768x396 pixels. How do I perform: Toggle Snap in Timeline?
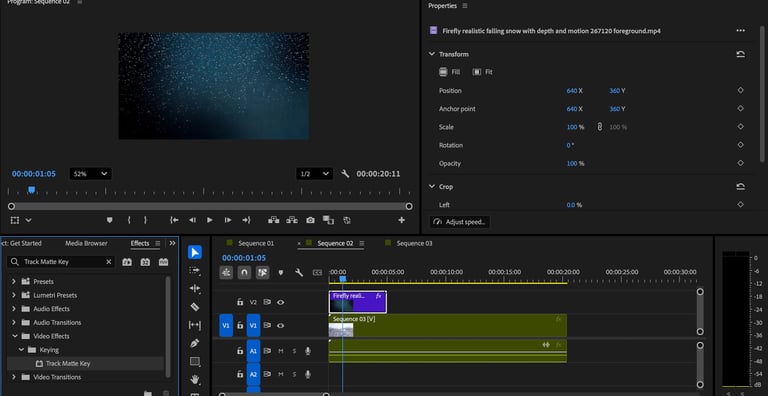click(x=244, y=272)
